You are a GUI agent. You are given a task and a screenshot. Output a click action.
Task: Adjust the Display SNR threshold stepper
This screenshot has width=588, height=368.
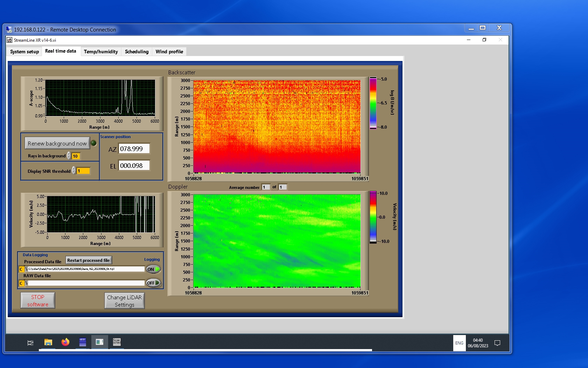[74, 171]
